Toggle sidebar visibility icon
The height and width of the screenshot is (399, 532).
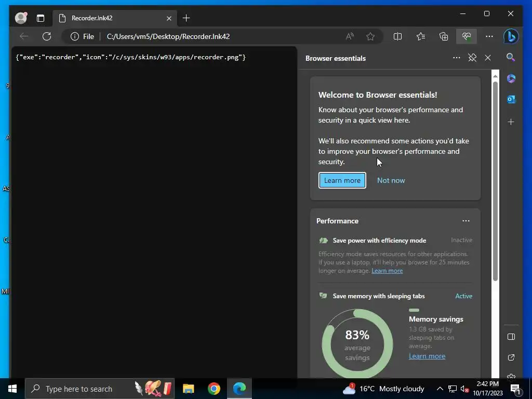(511, 337)
